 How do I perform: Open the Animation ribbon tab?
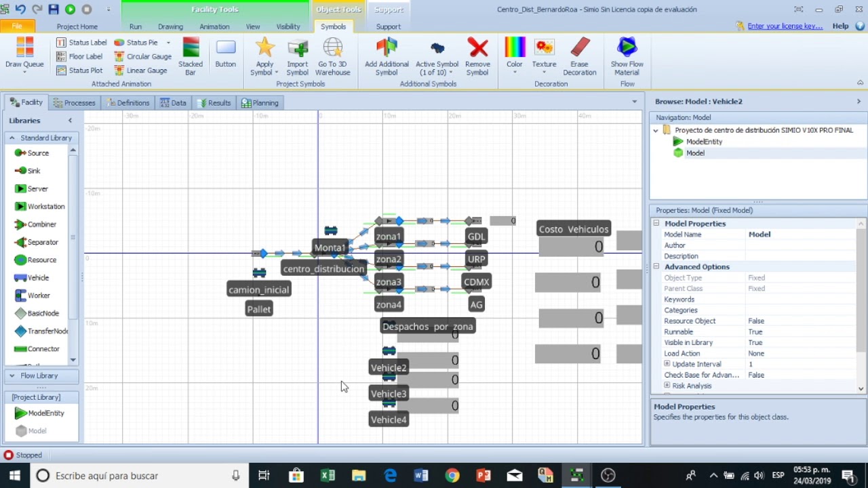[x=214, y=26]
